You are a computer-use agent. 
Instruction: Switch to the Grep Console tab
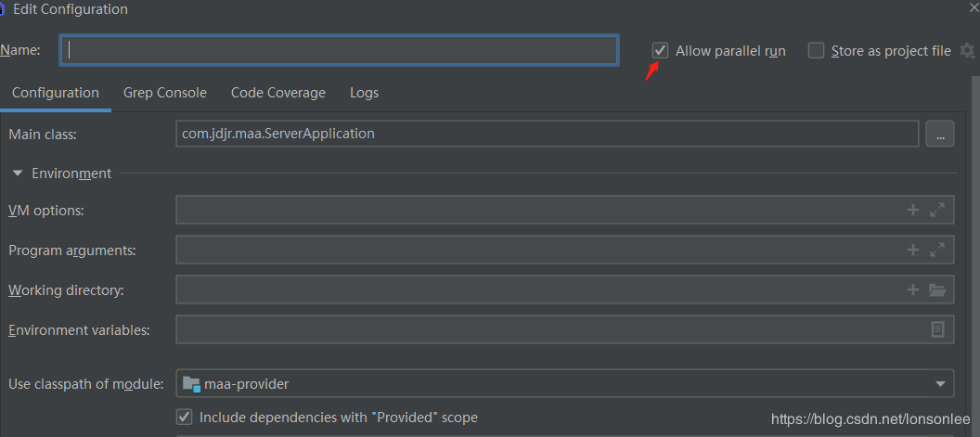tap(165, 93)
